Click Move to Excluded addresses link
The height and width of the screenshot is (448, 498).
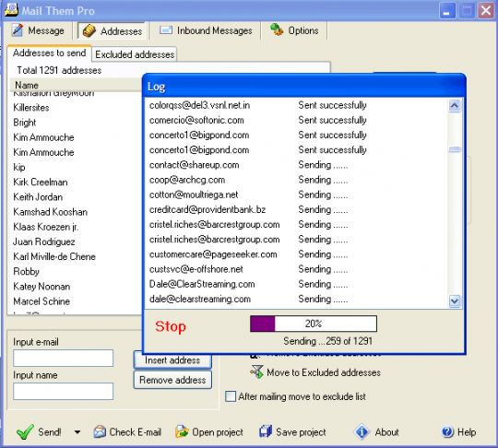pyautogui.click(x=324, y=372)
